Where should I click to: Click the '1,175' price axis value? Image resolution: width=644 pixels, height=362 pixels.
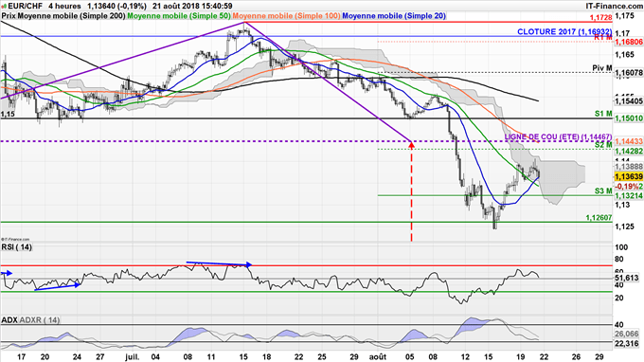[625, 15]
